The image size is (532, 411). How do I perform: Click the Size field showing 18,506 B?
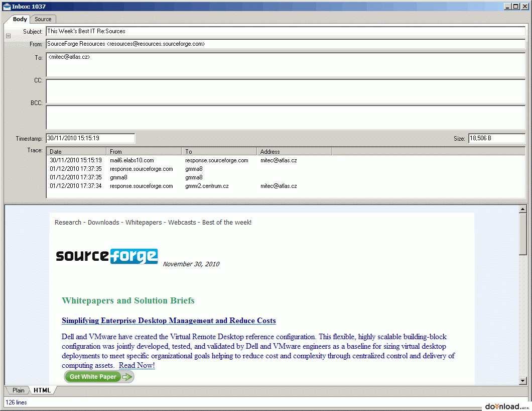[x=497, y=138]
